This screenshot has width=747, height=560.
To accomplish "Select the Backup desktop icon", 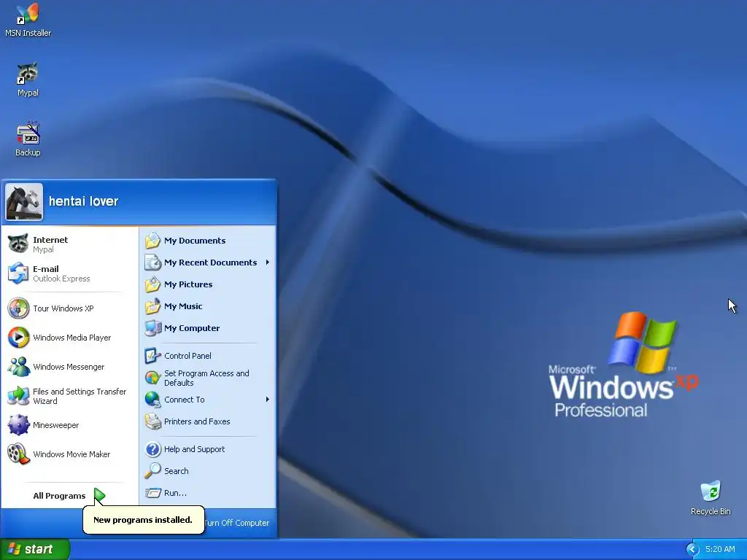I will click(28, 139).
